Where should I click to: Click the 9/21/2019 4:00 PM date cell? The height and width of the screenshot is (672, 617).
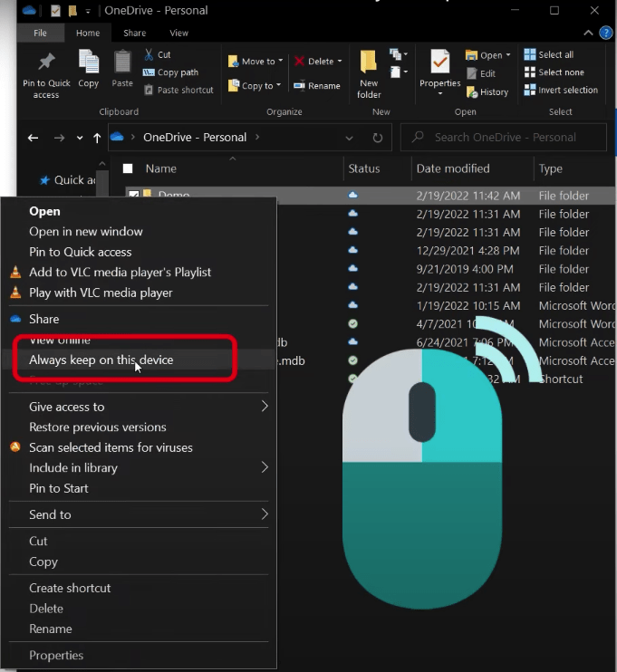[x=465, y=269]
